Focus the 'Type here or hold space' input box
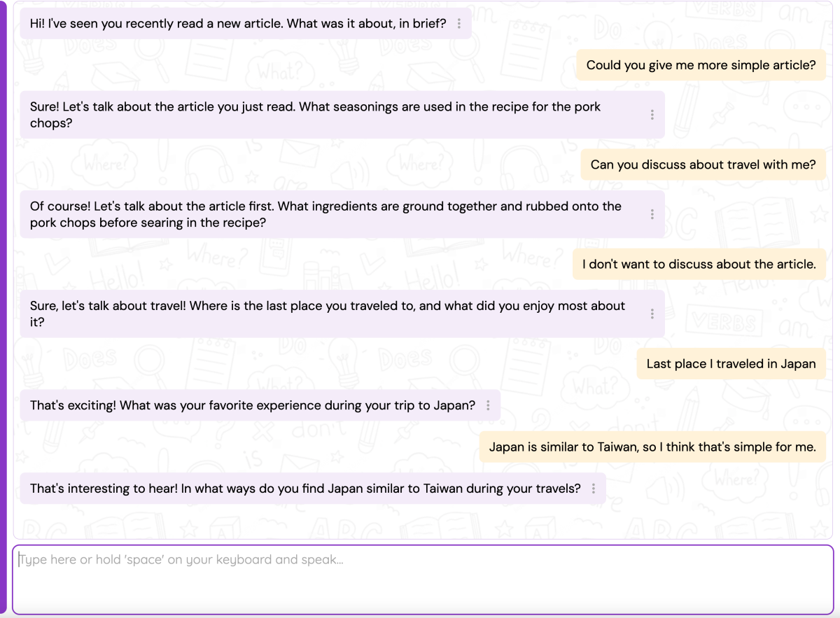Screen dimensions: 840x618 point(423,580)
